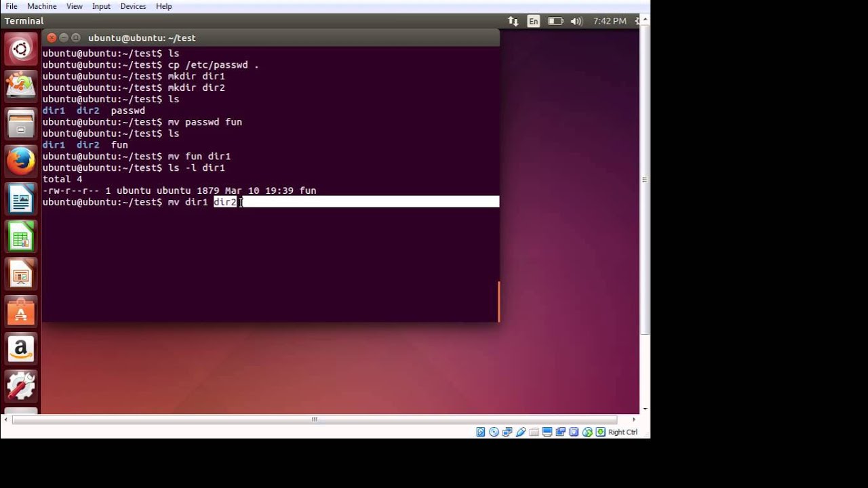Launch Firefox web browser
The height and width of the screenshot is (488, 868).
(x=21, y=161)
